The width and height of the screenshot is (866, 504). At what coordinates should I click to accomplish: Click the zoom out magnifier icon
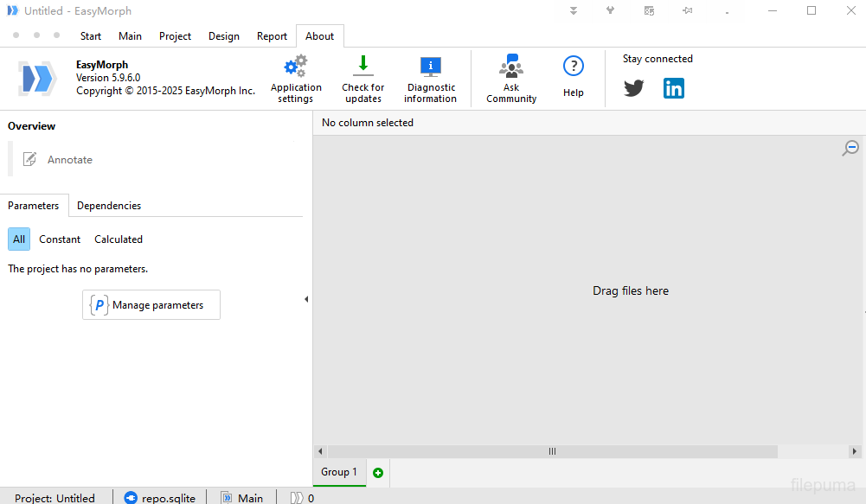(x=850, y=149)
